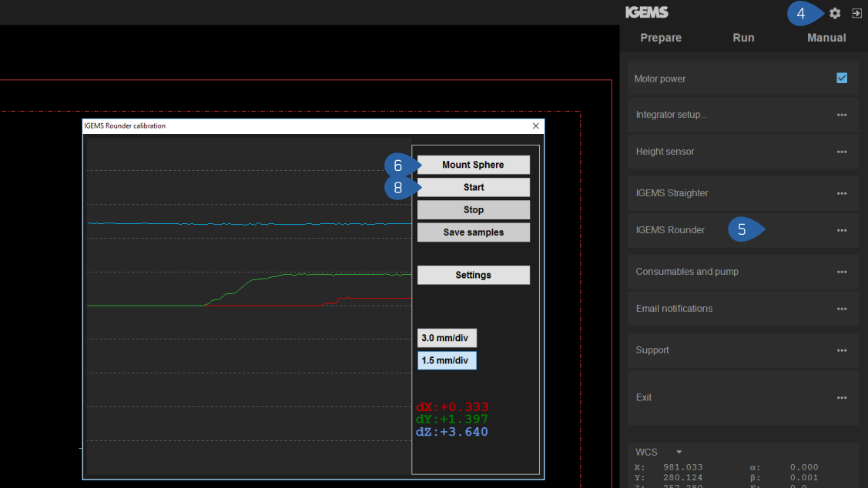Click the dY:+1.397 readout
This screenshot has width=868, height=488.
point(451,419)
